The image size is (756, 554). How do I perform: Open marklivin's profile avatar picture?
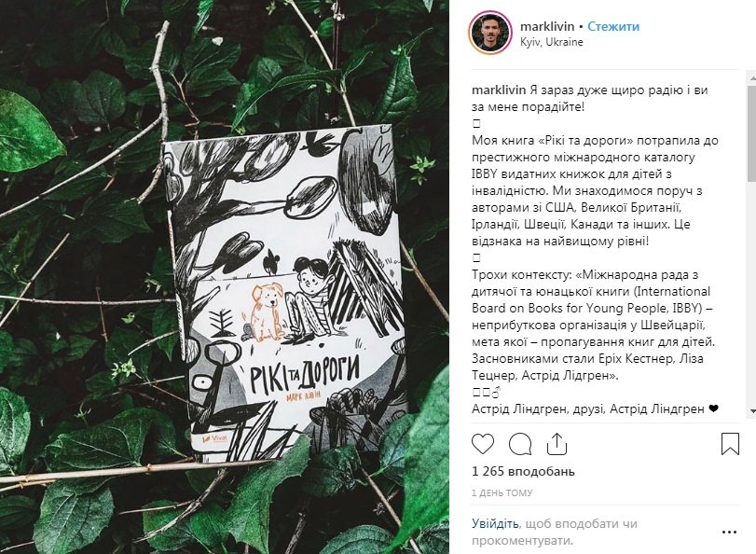[x=489, y=33]
